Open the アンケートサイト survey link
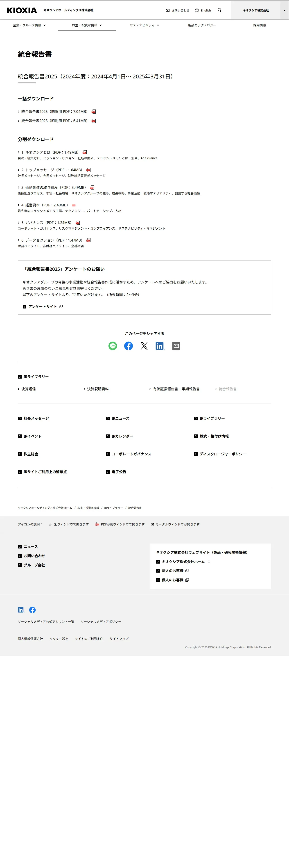Viewport: 289px width, 868px height. click(42, 307)
